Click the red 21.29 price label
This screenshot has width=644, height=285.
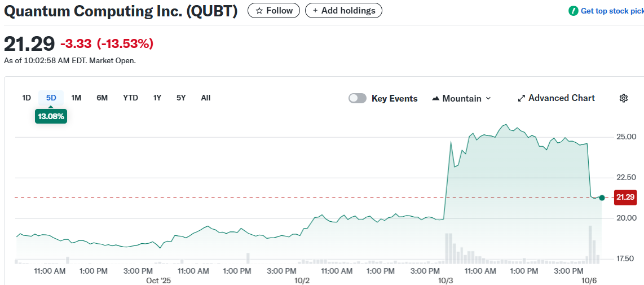point(625,197)
